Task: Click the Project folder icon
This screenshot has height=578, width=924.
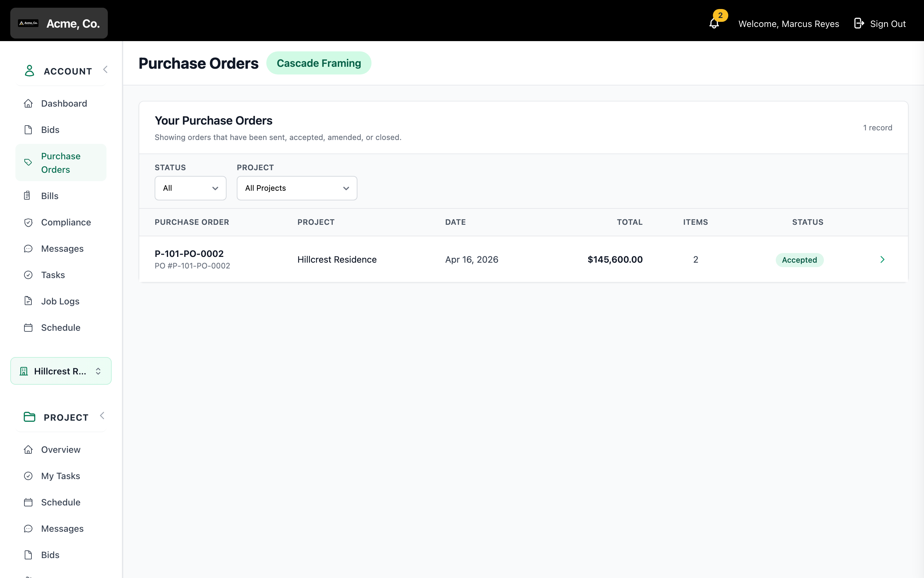Action: [x=30, y=417]
